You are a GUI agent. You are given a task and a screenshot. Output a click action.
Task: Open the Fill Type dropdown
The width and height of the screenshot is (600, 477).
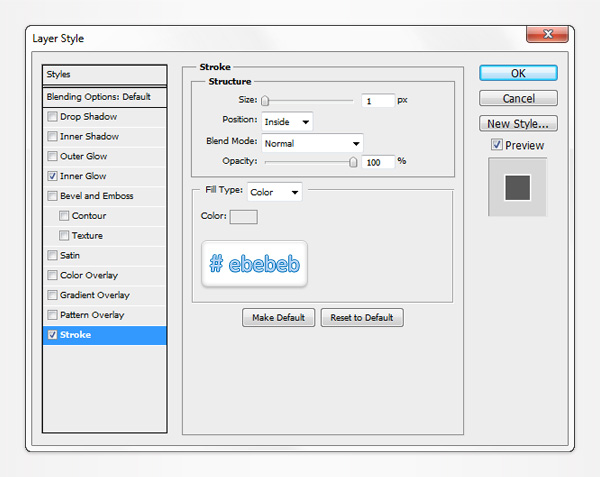274,192
